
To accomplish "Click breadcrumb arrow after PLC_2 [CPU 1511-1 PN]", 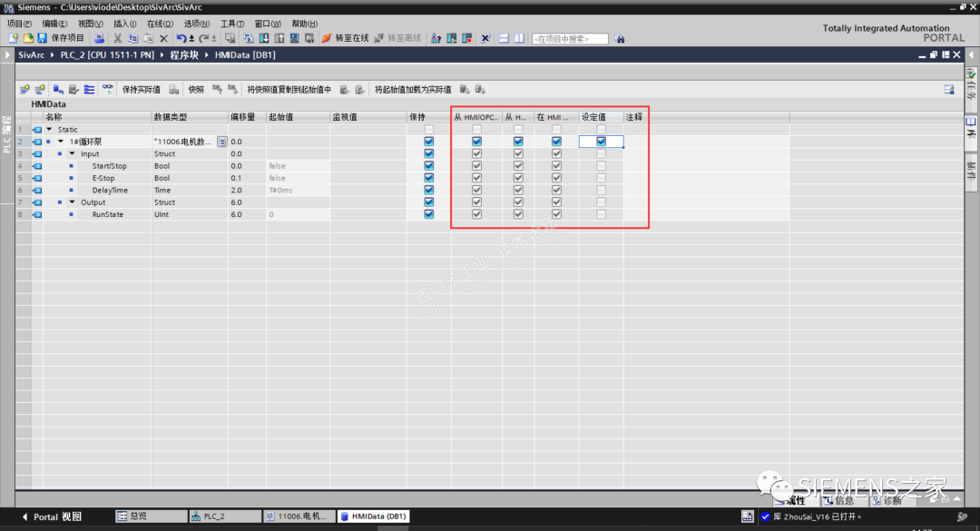I will (162, 55).
